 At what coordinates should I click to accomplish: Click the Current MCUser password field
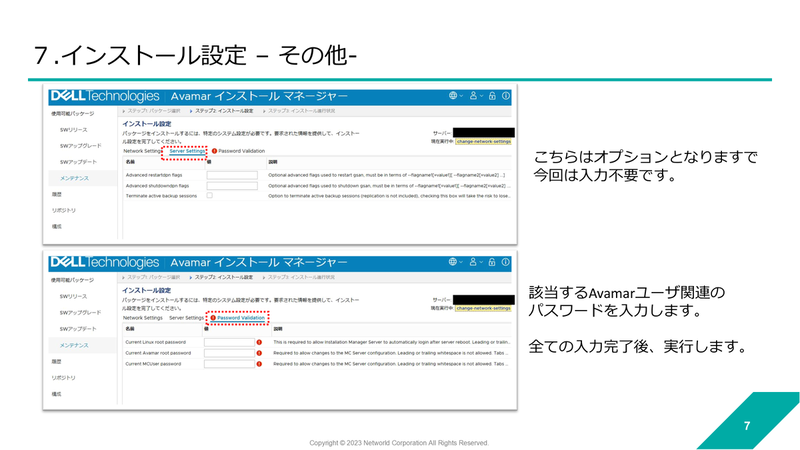click(229, 364)
